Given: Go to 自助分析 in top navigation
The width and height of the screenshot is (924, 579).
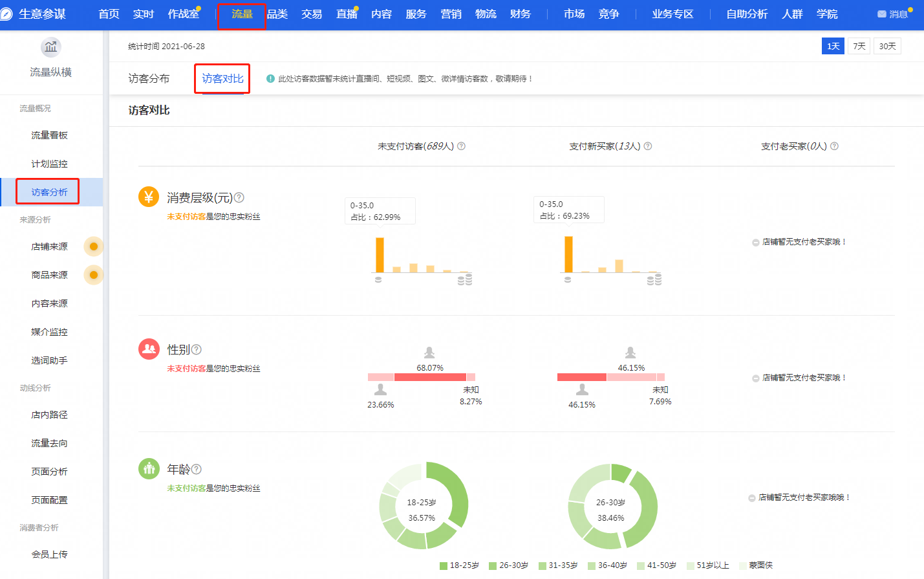Looking at the screenshot, I should (747, 14).
